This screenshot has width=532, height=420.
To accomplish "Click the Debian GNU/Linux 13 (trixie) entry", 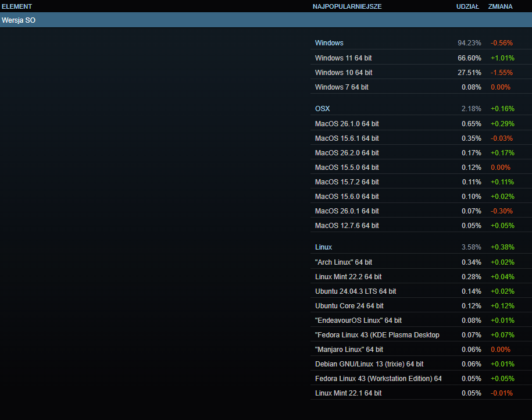I will [369, 364].
